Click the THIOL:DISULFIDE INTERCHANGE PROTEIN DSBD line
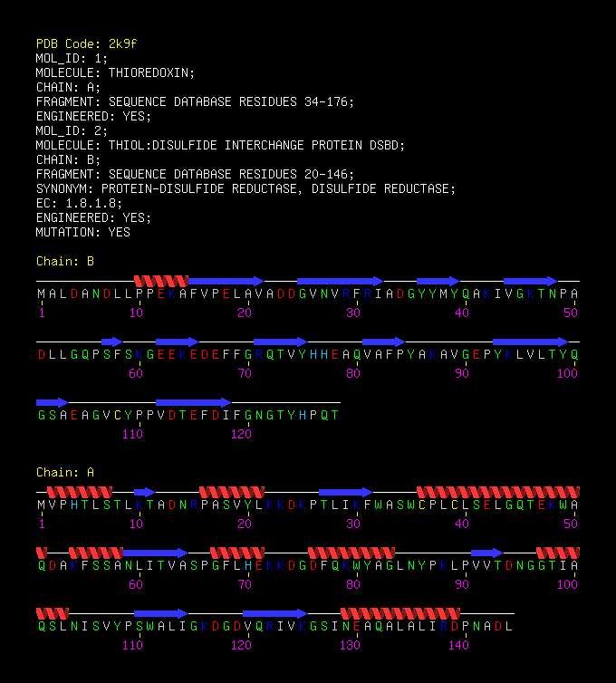Image resolution: width=616 pixels, height=683 pixels. tap(220, 145)
